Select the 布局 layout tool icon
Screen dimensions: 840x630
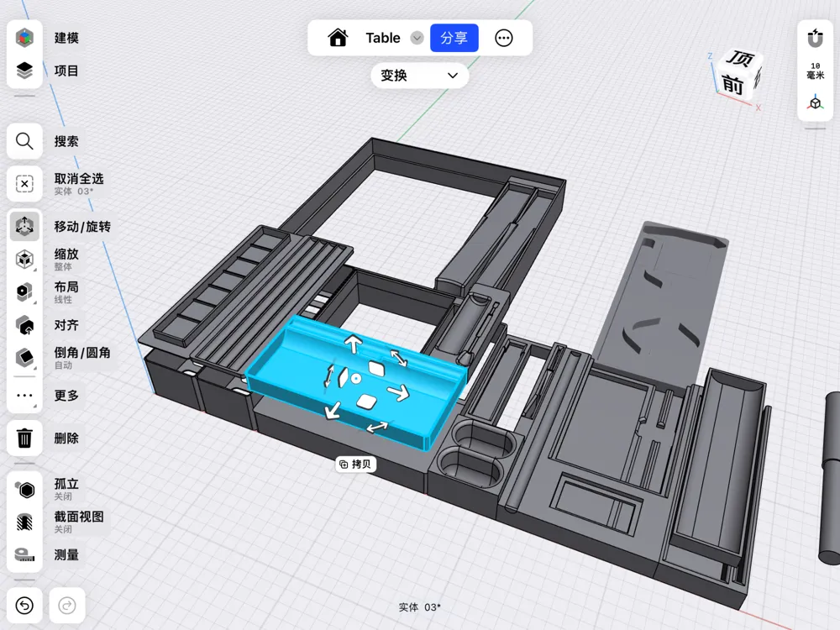click(x=24, y=292)
